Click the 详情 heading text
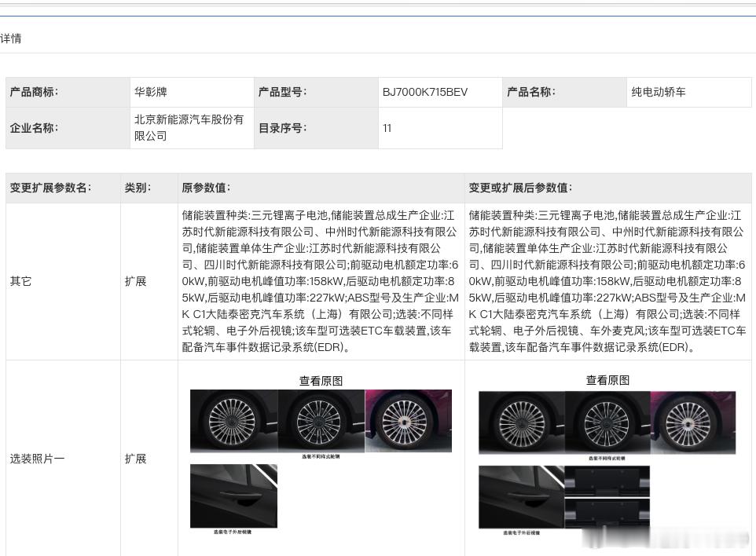756x556 pixels. pos(10,38)
